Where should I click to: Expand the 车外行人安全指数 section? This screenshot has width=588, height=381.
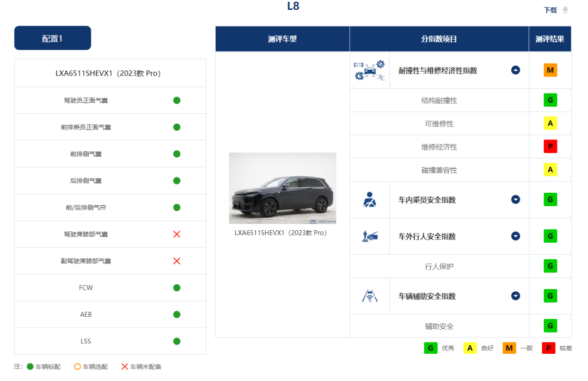click(x=516, y=236)
